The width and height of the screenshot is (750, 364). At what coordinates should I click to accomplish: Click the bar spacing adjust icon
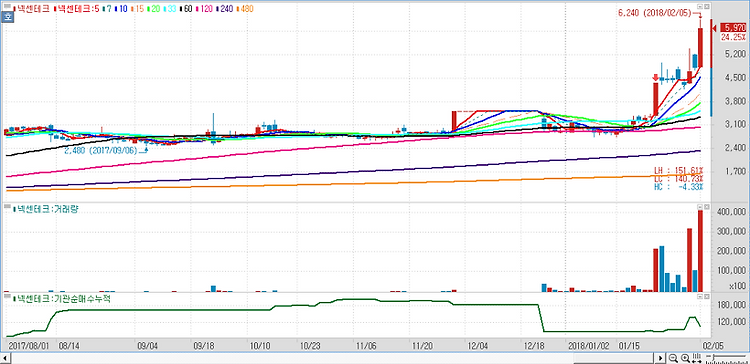point(697,358)
